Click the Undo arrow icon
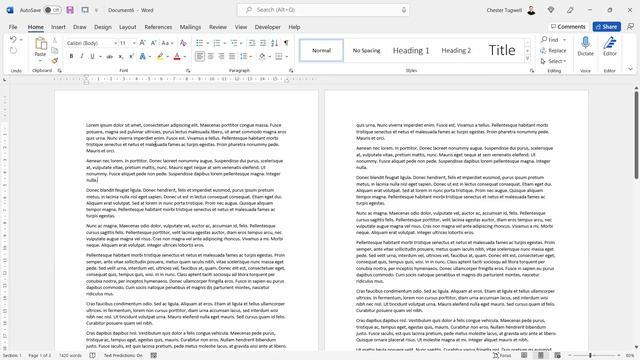 tap(13, 40)
